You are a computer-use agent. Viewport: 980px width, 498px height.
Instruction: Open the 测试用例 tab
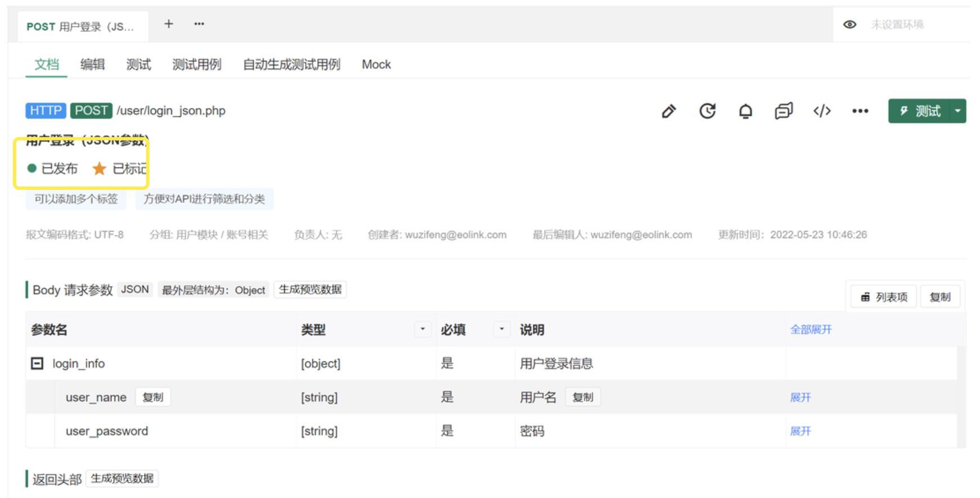tap(197, 65)
